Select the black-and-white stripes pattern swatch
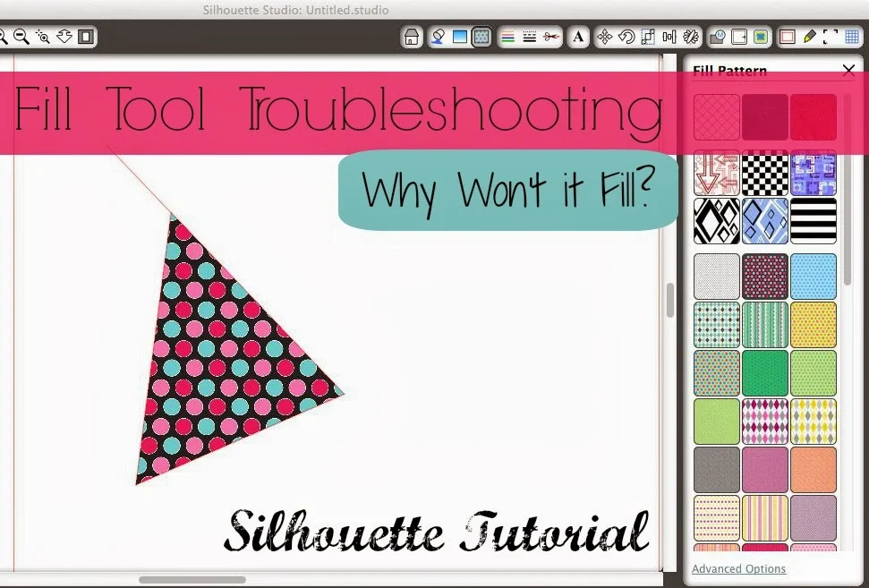This screenshot has height=588, width=869. pos(813,221)
